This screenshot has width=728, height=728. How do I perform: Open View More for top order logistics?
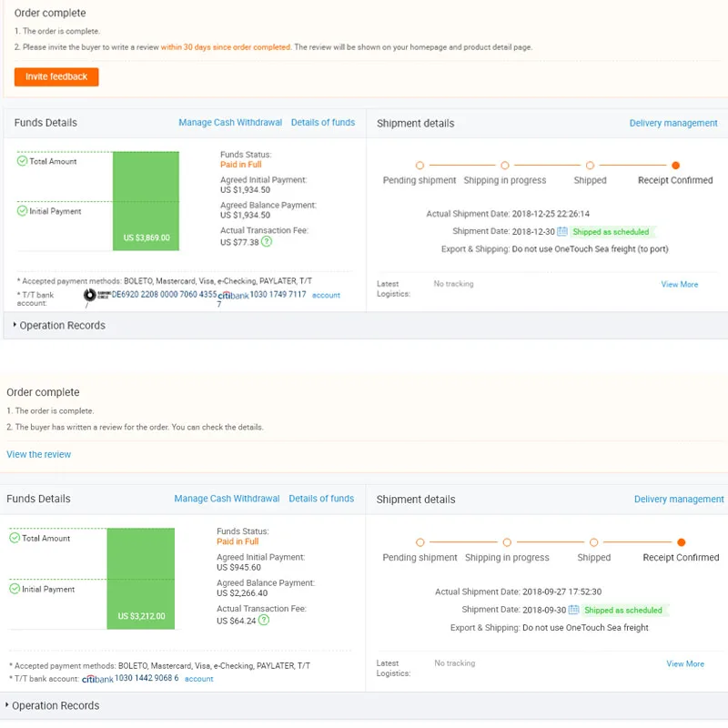(x=679, y=284)
